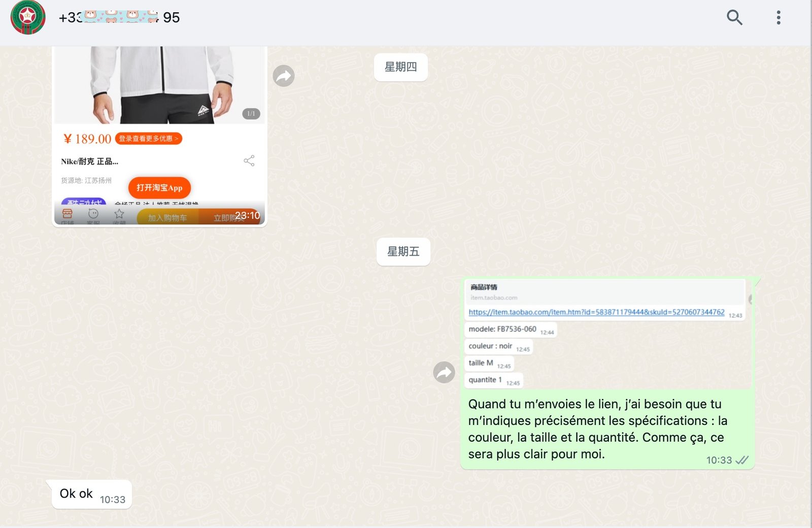Click the double-check read receipt marks

coord(742,460)
